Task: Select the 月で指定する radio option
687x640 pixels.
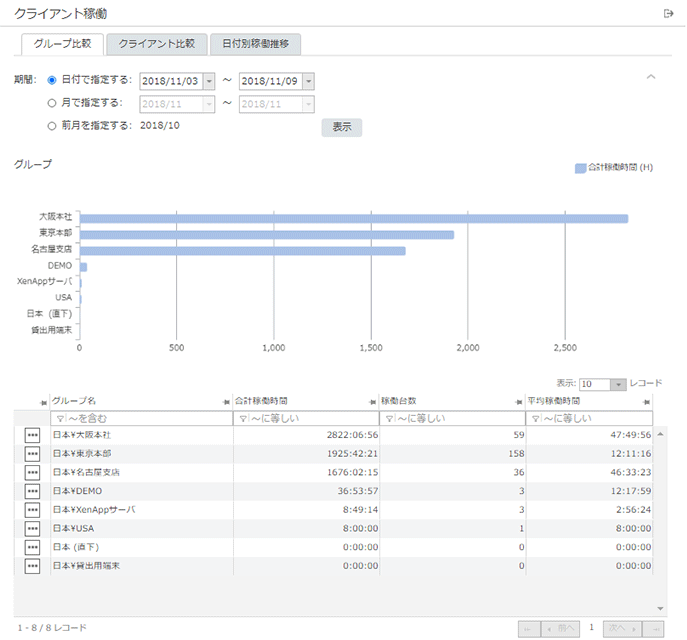Action: (x=52, y=103)
